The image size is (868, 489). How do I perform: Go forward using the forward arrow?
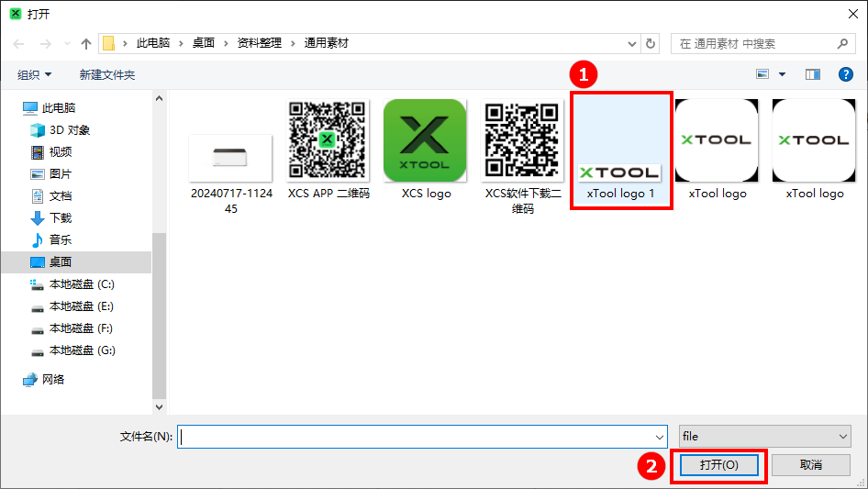[x=45, y=44]
